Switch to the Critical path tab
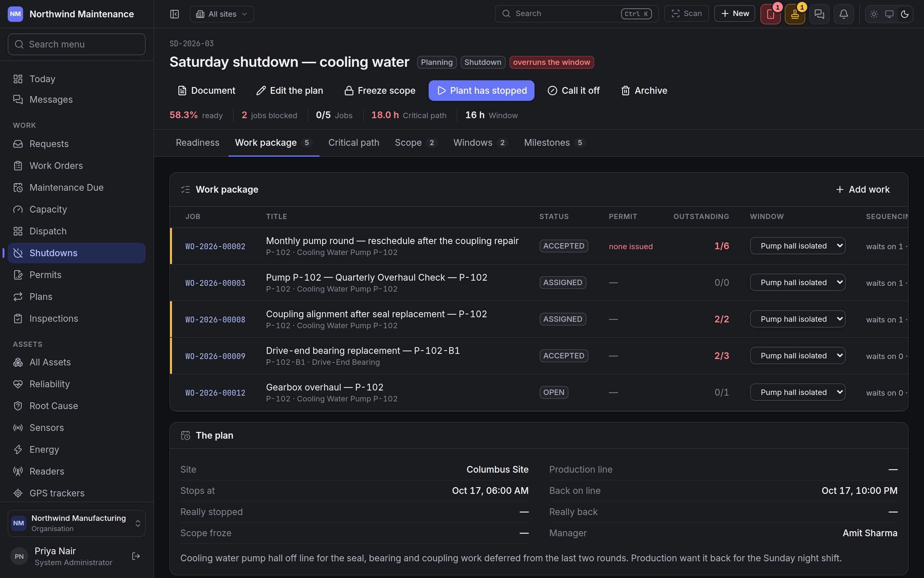 (x=354, y=143)
